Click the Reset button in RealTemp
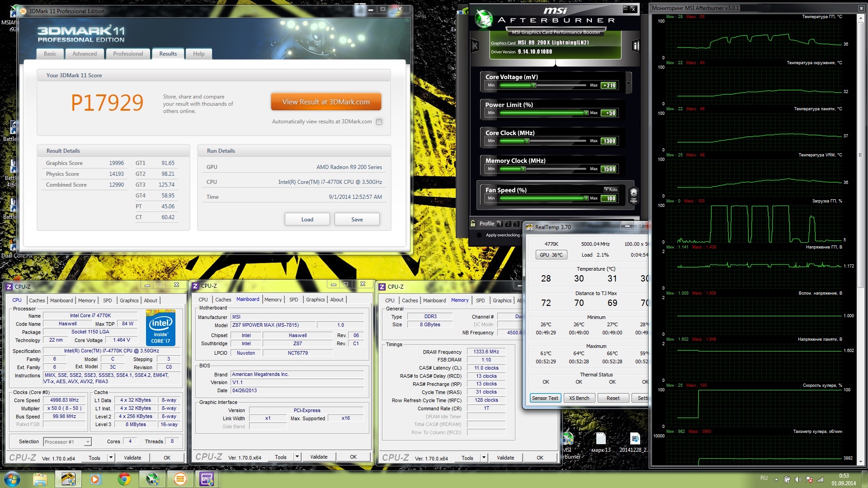 (x=613, y=398)
